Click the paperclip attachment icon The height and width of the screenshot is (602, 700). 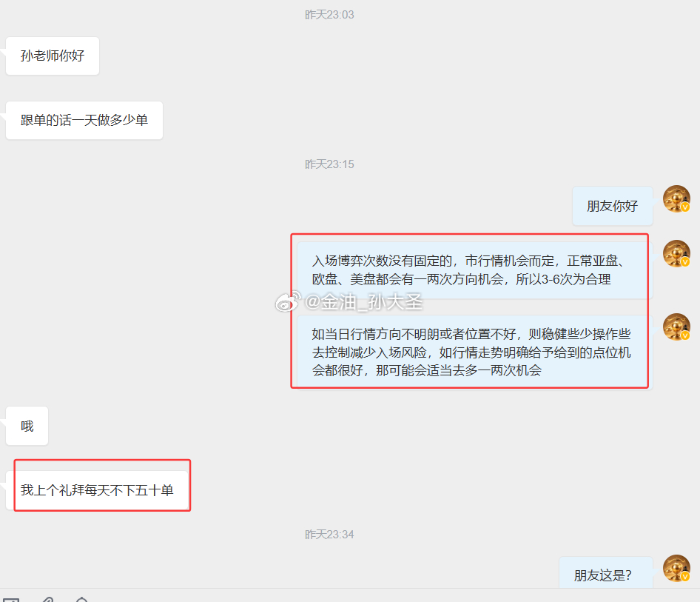(x=48, y=599)
